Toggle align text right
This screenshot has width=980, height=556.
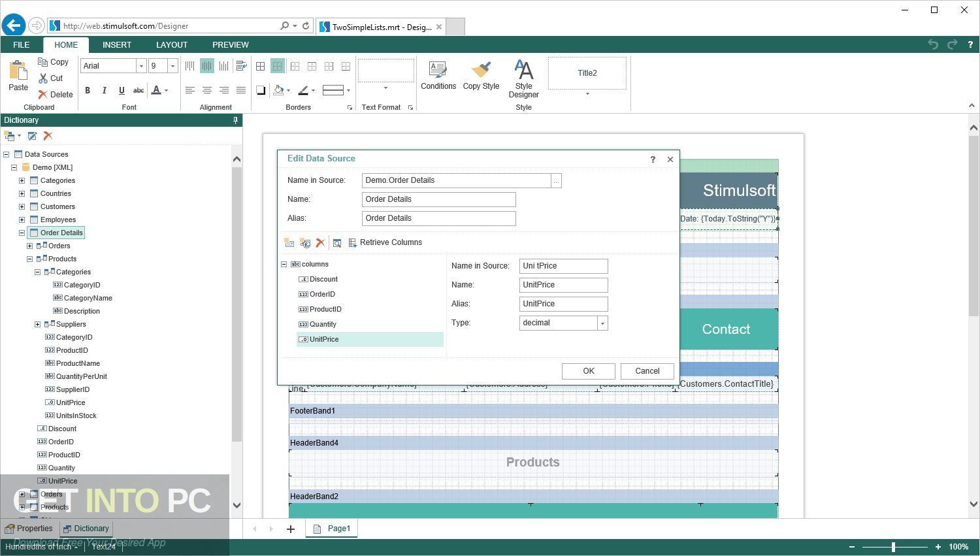pyautogui.click(x=224, y=90)
